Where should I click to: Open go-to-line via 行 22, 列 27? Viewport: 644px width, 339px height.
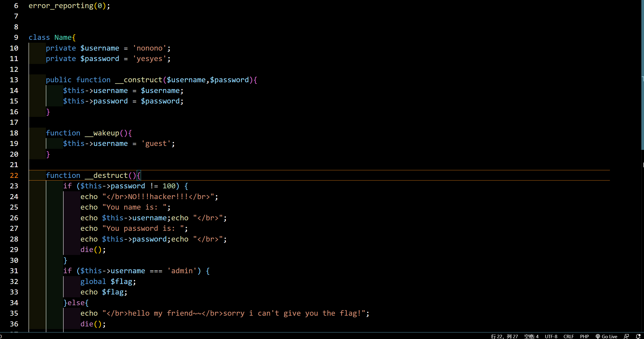click(504, 336)
